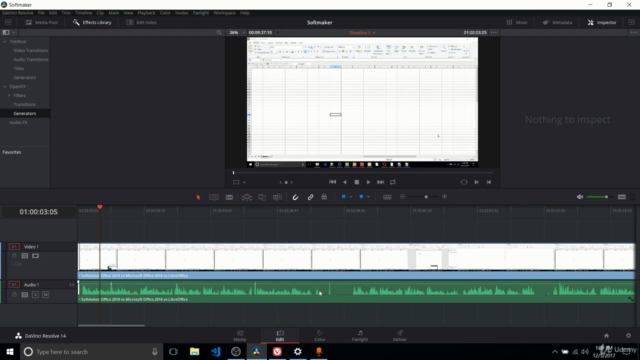The width and height of the screenshot is (640, 360).
Task: Click the effects library search icon
Action: point(219,32)
